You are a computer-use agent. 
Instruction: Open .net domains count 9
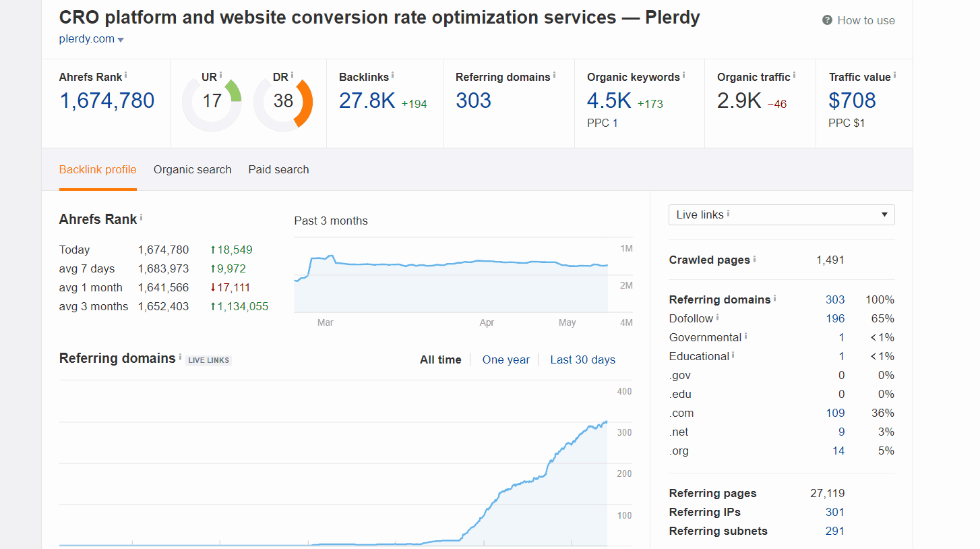point(842,432)
